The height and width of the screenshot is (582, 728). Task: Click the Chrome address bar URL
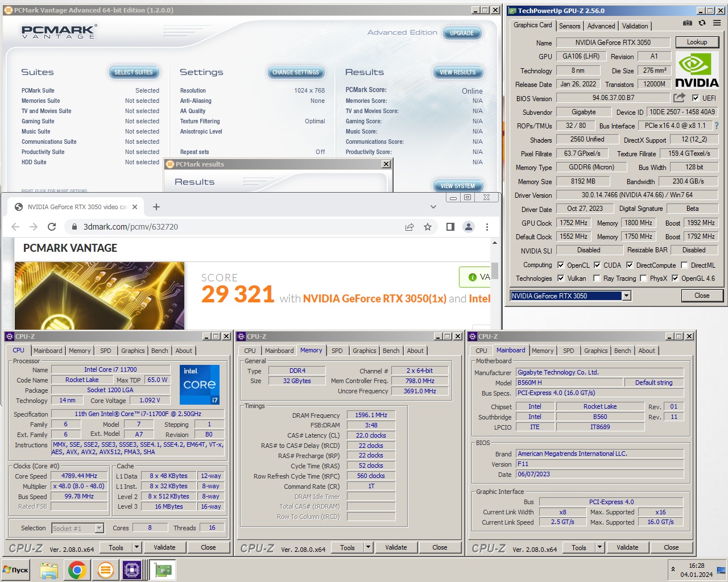[131, 227]
